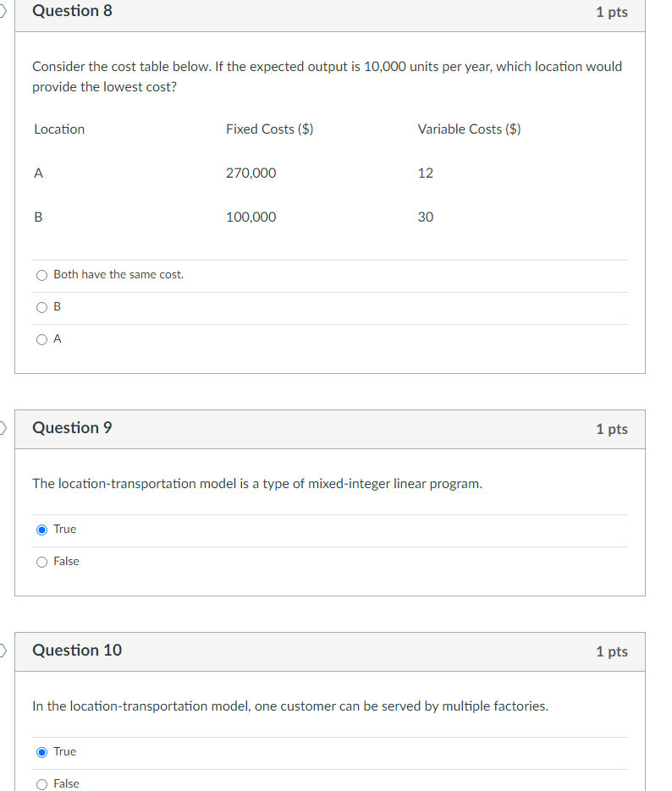Click the Question 10 header
Image resolution: width=672 pixels, height=791 pixels.
pos(77,651)
